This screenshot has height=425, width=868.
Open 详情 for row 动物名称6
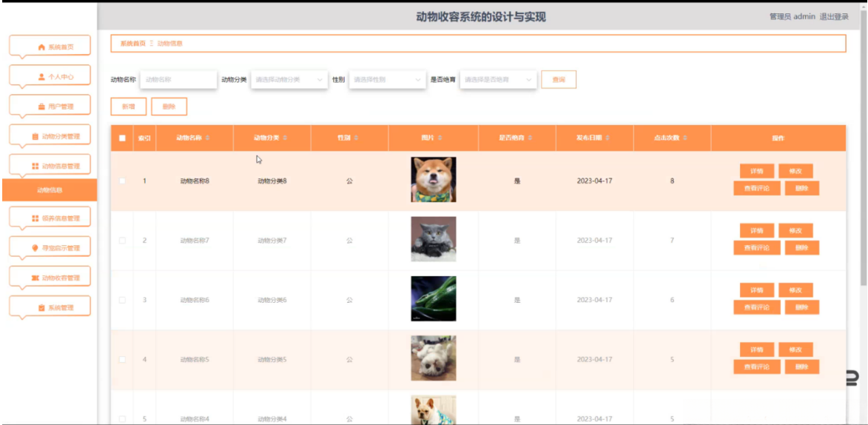pyautogui.click(x=757, y=290)
